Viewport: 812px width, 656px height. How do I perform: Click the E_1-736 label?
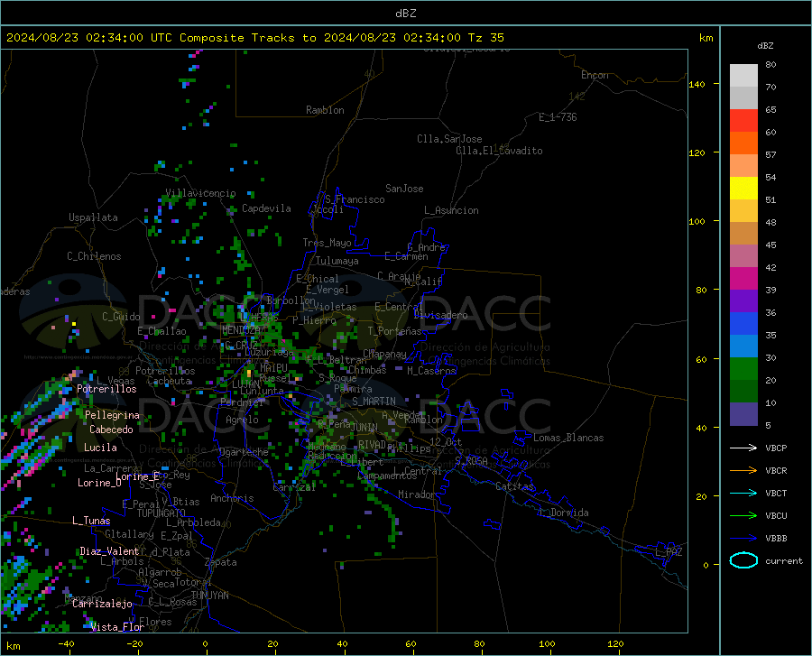pos(558,117)
